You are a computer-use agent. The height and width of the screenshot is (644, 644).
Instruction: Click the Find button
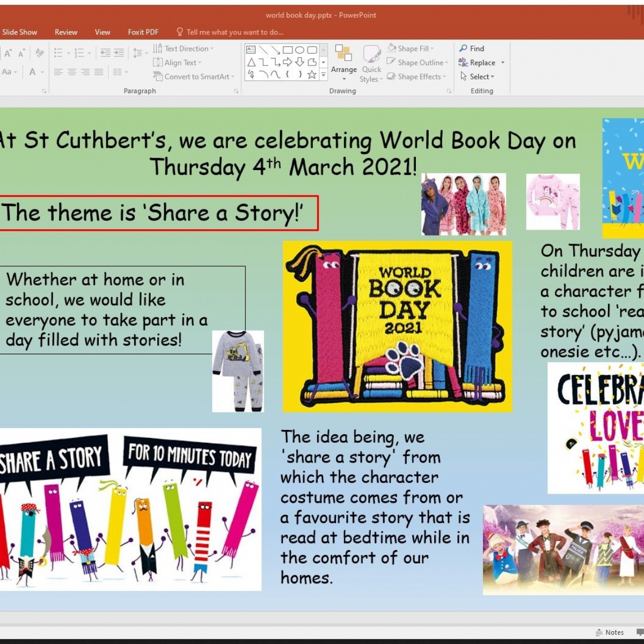tap(472, 48)
